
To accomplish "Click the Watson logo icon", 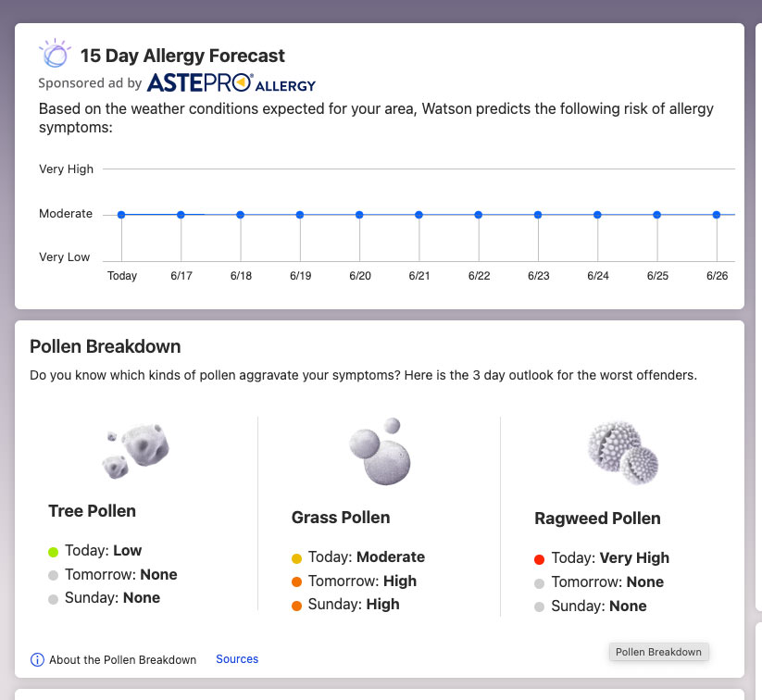I will pyautogui.click(x=55, y=55).
